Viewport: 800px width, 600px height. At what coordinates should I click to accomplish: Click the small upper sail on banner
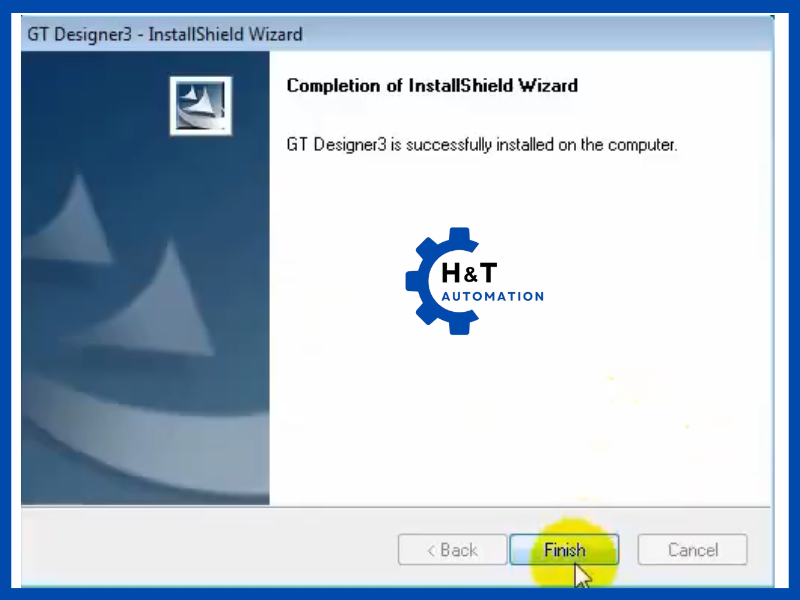click(71, 222)
